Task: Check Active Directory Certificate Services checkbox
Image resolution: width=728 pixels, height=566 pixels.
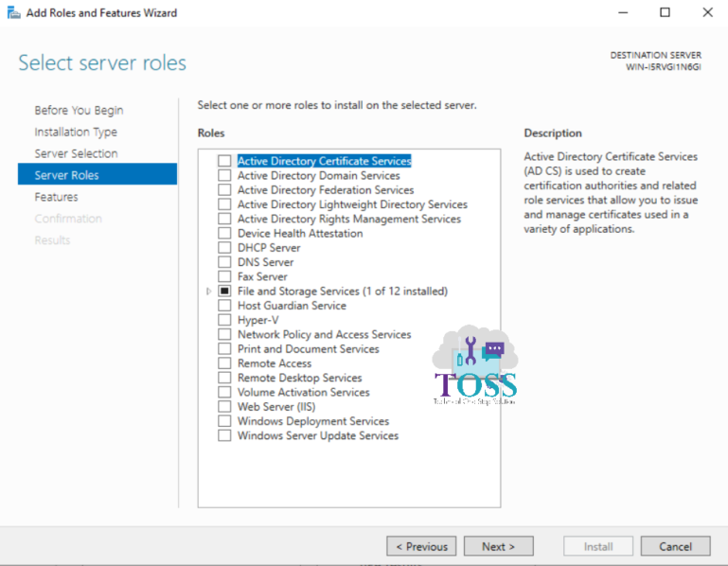Action: click(x=224, y=161)
